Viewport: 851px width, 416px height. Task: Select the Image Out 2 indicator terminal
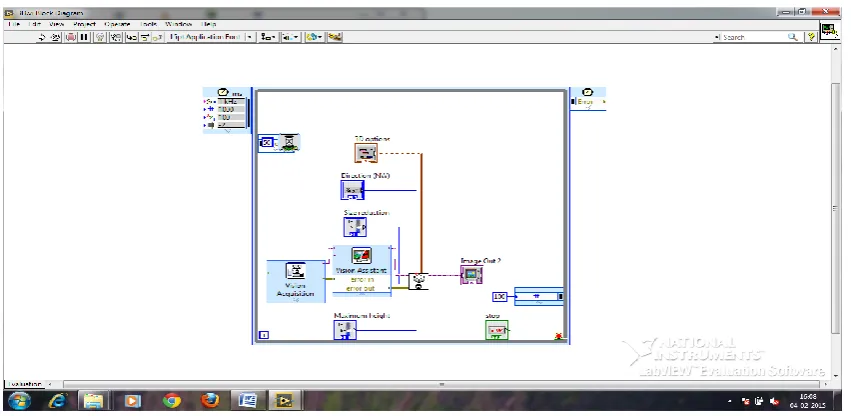click(471, 275)
